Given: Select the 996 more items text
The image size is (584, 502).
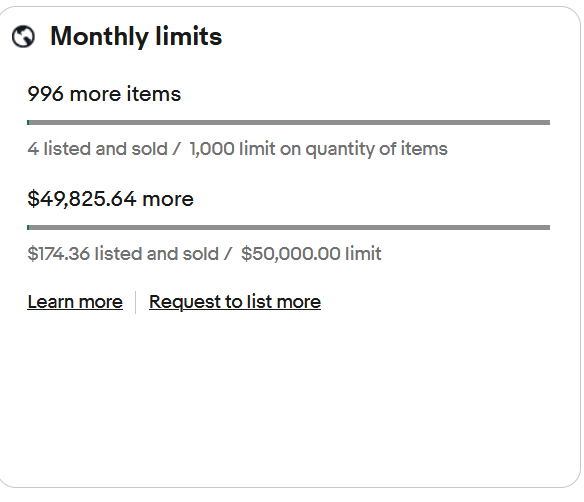Looking at the screenshot, I should coord(104,94).
